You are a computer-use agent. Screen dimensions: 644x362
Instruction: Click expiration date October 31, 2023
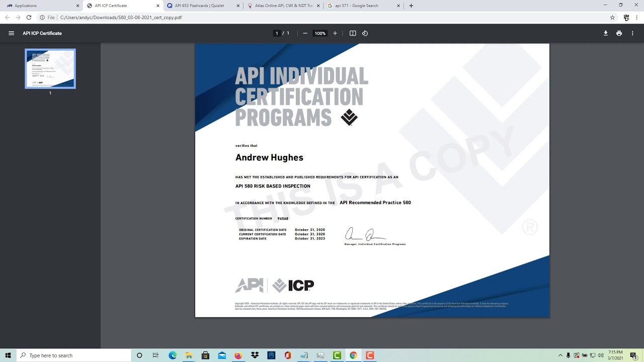[310, 238]
